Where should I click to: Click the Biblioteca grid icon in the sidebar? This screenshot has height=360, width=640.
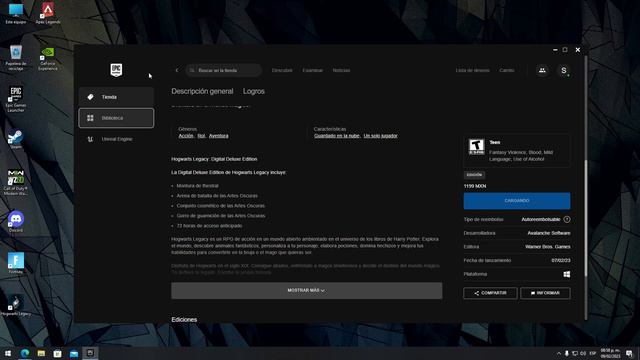click(x=90, y=118)
